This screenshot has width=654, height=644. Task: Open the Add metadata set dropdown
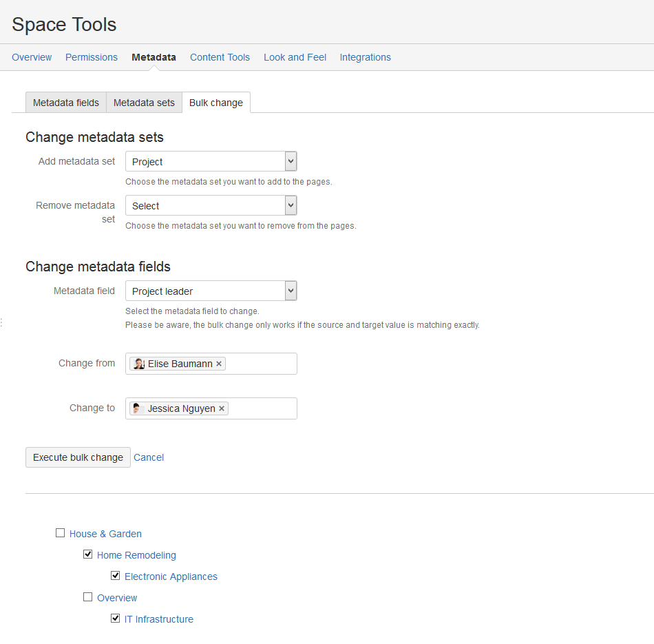[211, 162]
